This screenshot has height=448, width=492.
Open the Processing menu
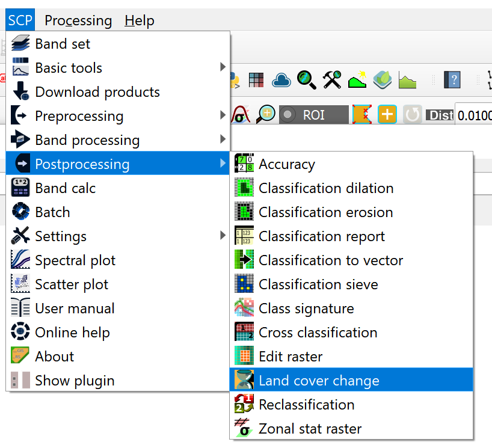78,20
